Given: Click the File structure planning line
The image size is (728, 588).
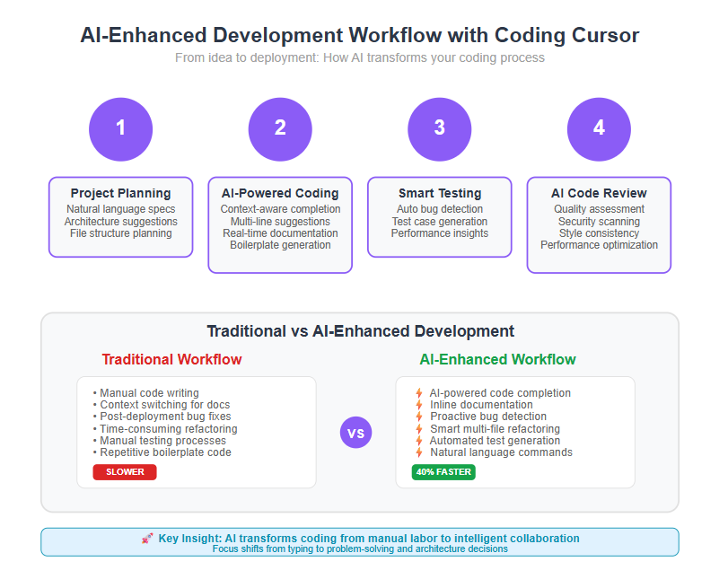Looking at the screenshot, I should pos(120,233).
